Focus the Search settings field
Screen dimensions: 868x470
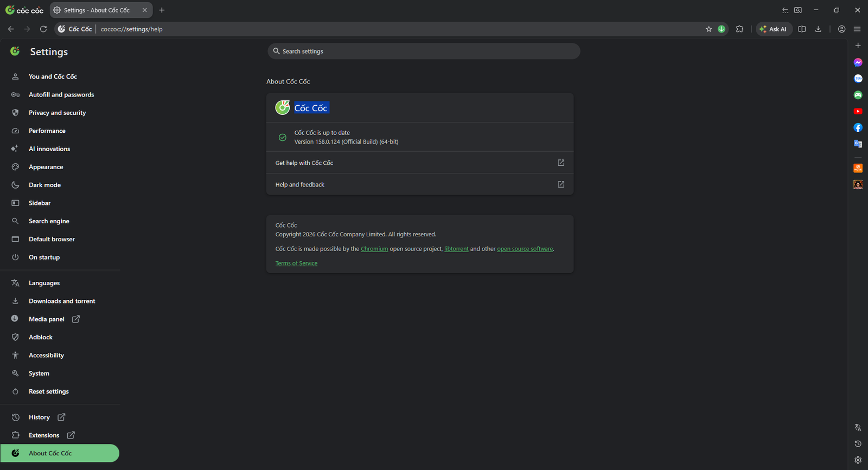(424, 51)
